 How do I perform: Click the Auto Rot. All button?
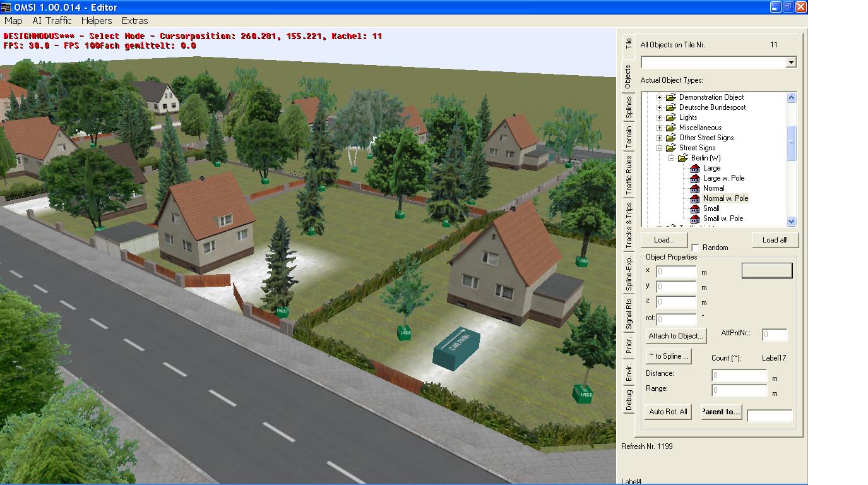click(x=668, y=412)
